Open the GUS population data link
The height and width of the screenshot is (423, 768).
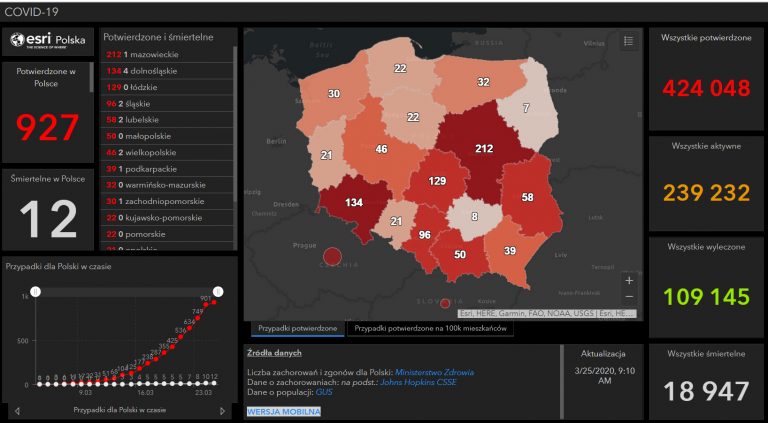(x=324, y=392)
